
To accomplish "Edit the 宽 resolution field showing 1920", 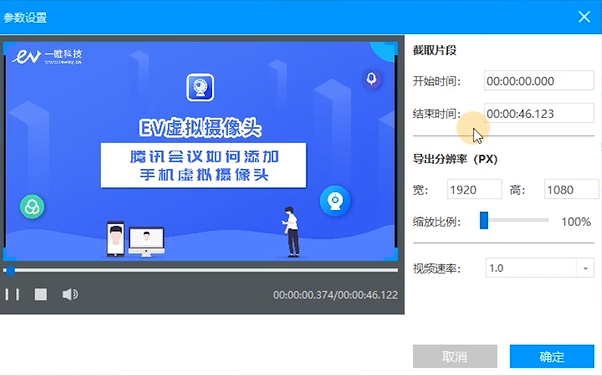I will pyautogui.click(x=475, y=189).
